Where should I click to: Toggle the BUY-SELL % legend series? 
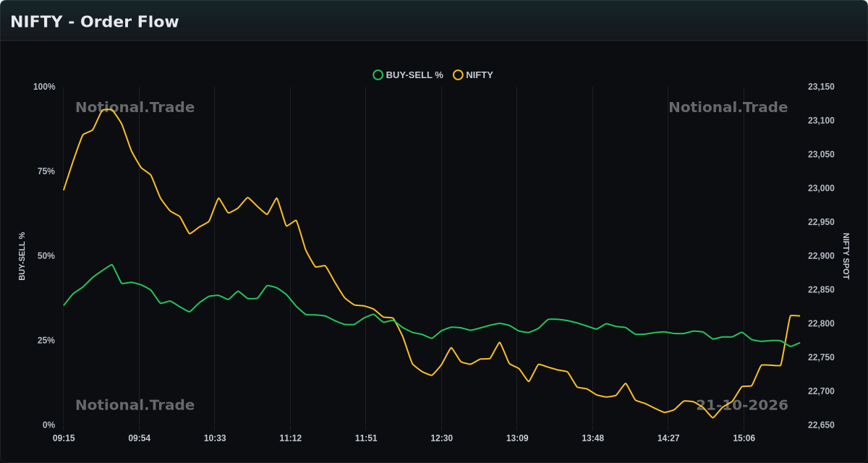pyautogui.click(x=408, y=75)
